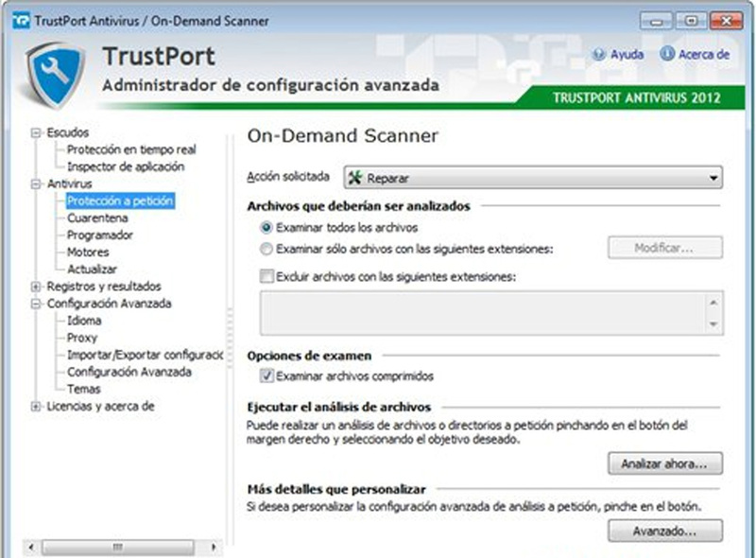Enable Excluir archivos con las siguientes extensiones
756x558 pixels.
(x=266, y=276)
